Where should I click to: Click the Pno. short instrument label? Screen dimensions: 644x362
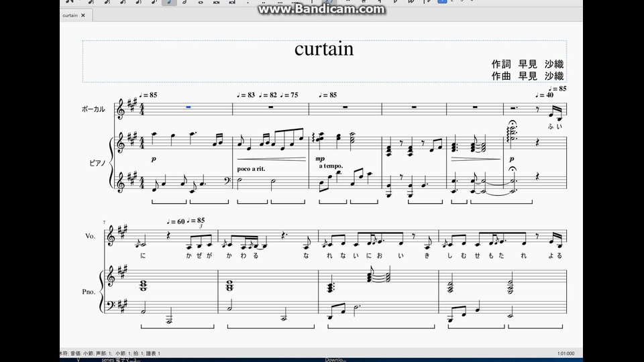89,292
